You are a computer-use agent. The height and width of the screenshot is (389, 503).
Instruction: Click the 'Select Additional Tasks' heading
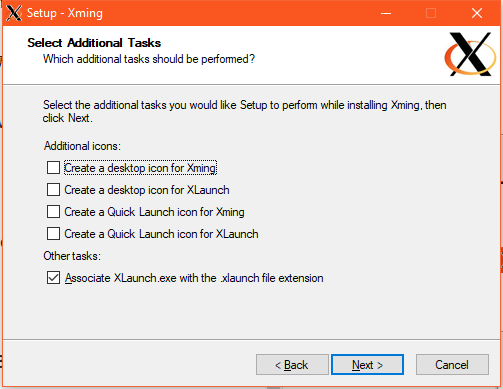pos(94,43)
